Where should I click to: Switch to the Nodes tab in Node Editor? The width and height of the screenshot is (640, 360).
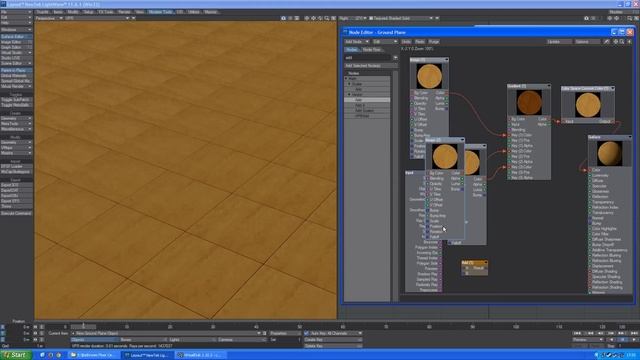tap(351, 50)
